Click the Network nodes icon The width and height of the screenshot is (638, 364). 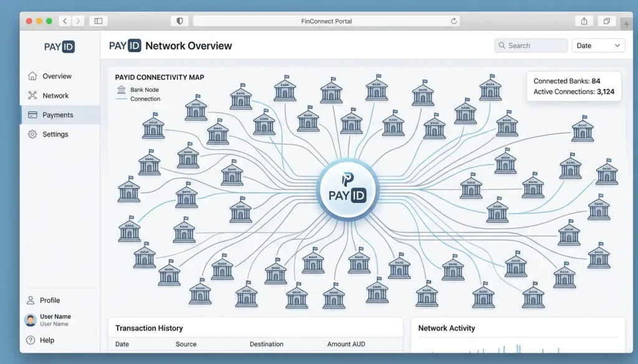pos(32,95)
